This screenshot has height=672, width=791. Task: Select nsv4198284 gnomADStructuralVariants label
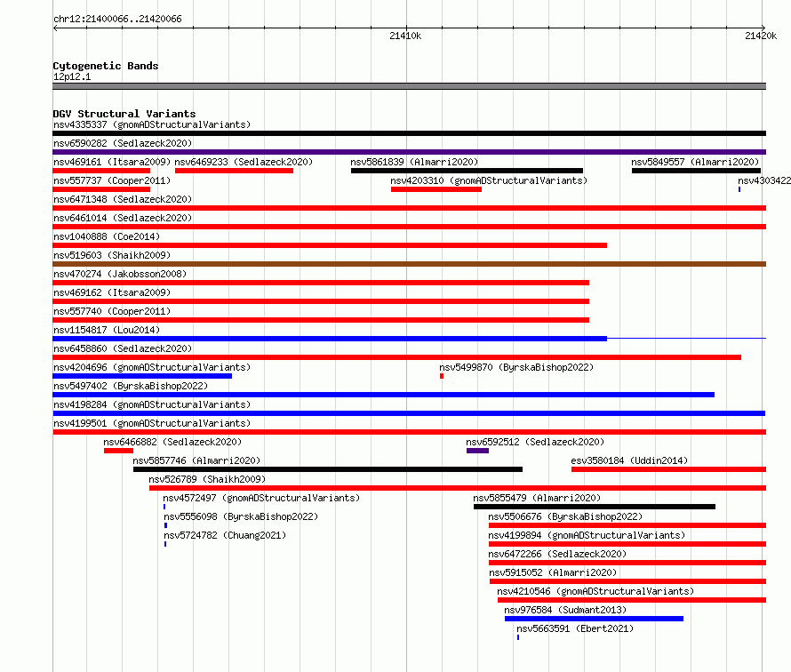click(x=152, y=404)
